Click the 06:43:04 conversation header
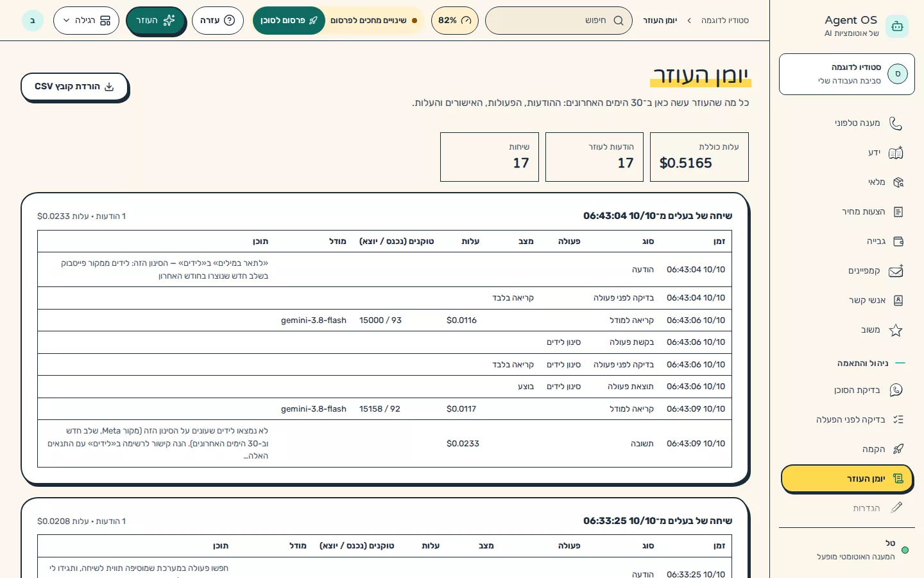Image resolution: width=924 pixels, height=578 pixels. [x=658, y=216]
